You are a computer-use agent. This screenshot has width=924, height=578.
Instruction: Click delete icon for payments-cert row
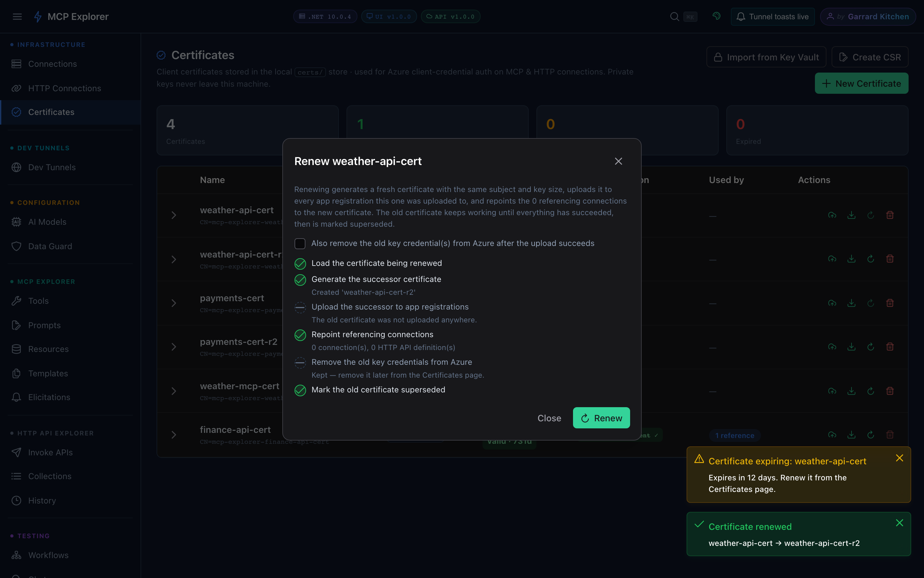click(890, 303)
